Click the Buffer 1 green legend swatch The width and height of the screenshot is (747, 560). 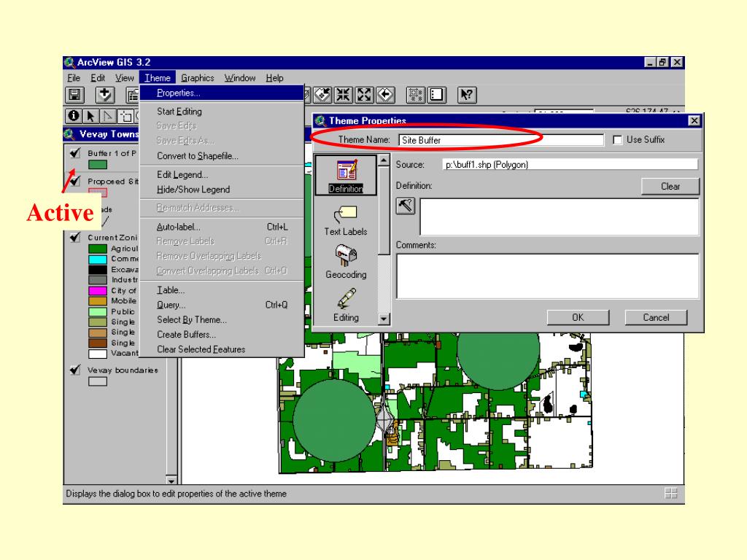pyautogui.click(x=98, y=165)
